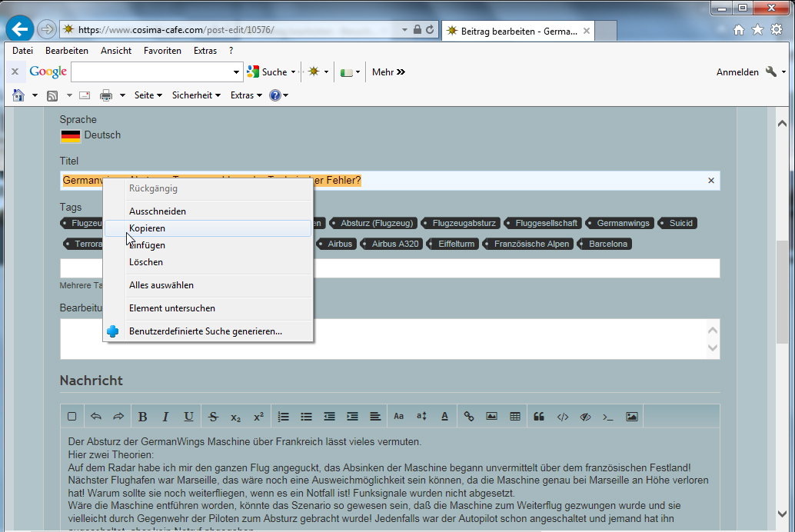
Task: Click the undo arrow in editor toolbar
Action: tap(96, 417)
